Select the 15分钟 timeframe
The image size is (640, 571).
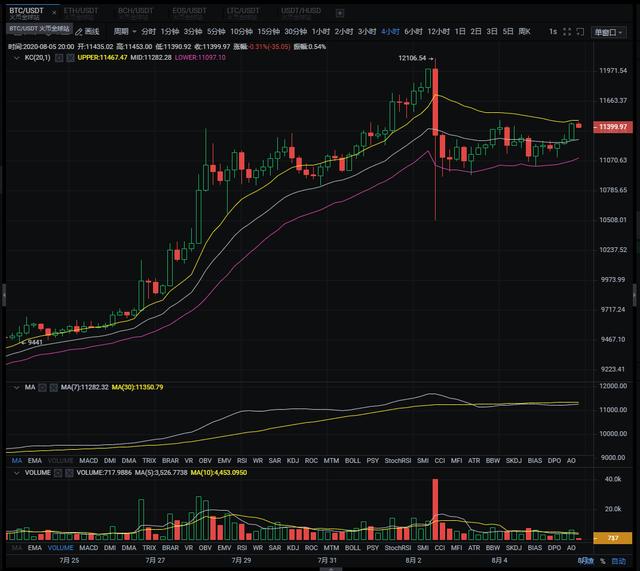[268, 31]
